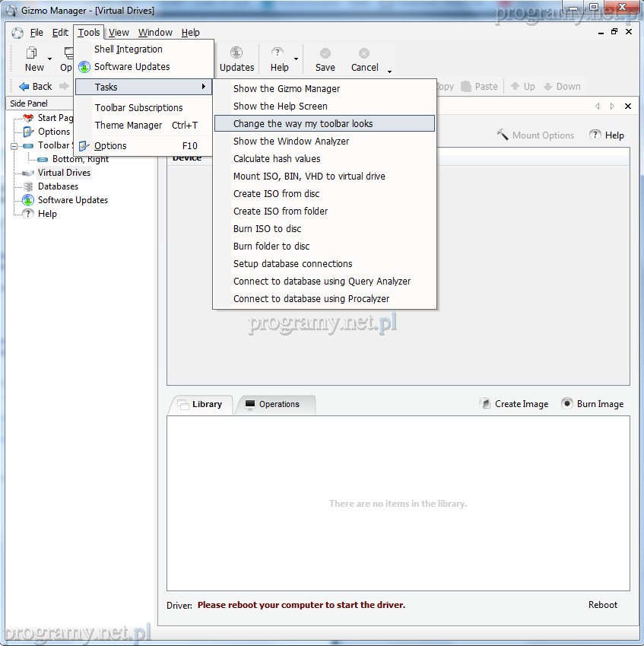Open Databases in the side panel tree
This screenshot has width=644, height=646.
click(x=58, y=186)
